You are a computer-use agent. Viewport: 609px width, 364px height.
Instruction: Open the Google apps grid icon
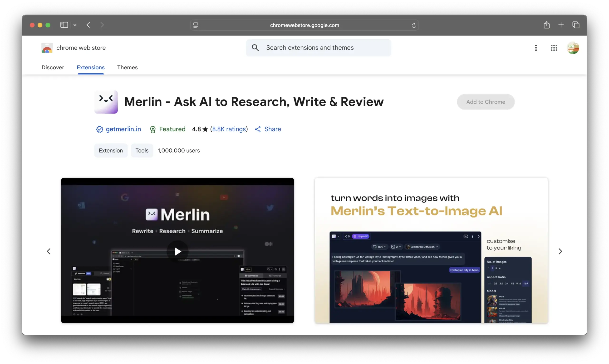[x=554, y=48]
